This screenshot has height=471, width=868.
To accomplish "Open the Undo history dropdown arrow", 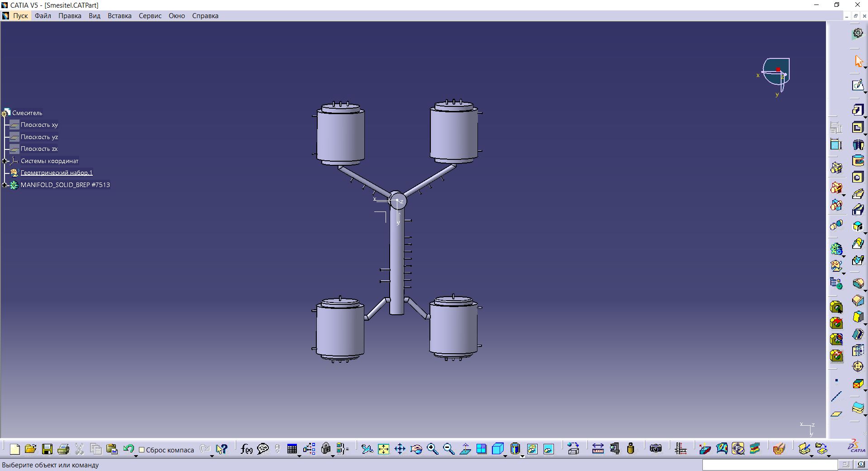I will click(135, 455).
